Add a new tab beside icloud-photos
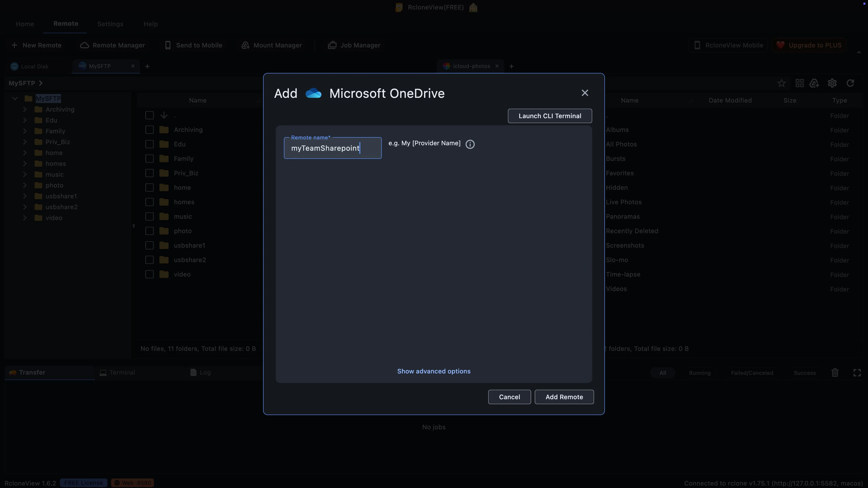The image size is (868, 488). 511,66
